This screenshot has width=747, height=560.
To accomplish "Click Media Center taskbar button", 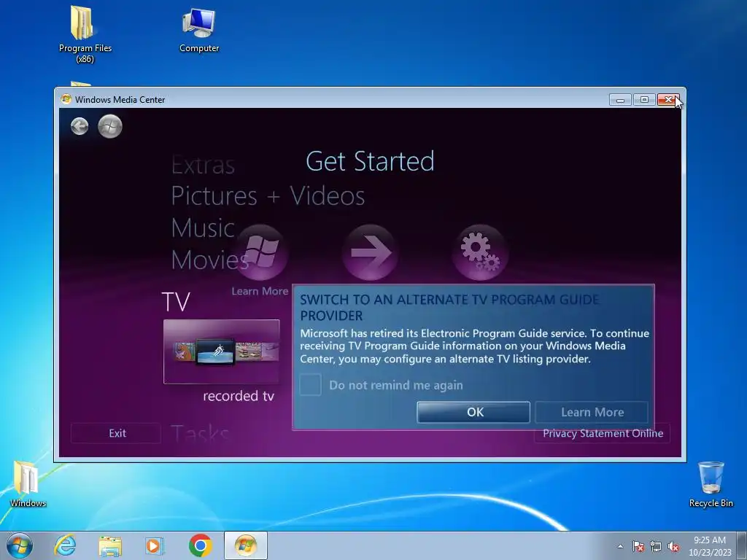I will coord(246,545).
